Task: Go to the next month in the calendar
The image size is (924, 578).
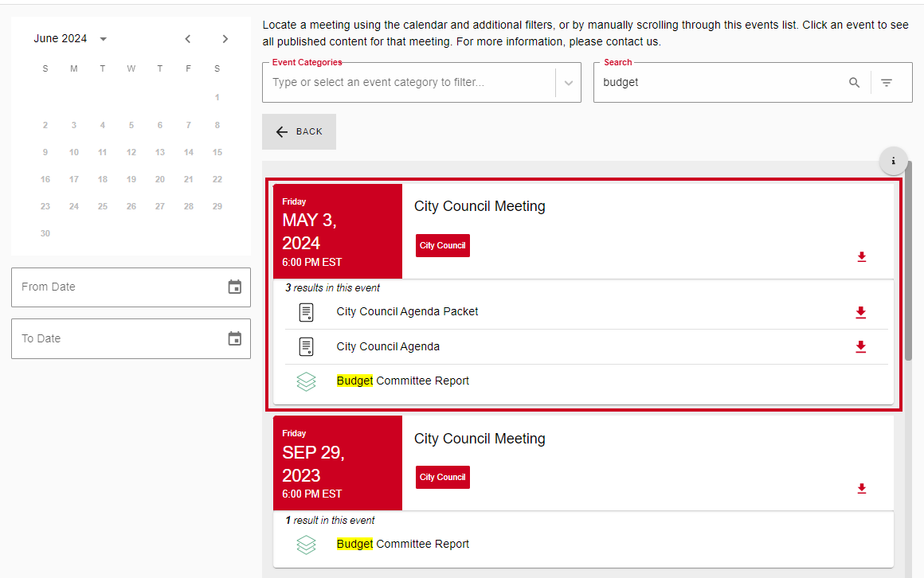Action: (225, 39)
